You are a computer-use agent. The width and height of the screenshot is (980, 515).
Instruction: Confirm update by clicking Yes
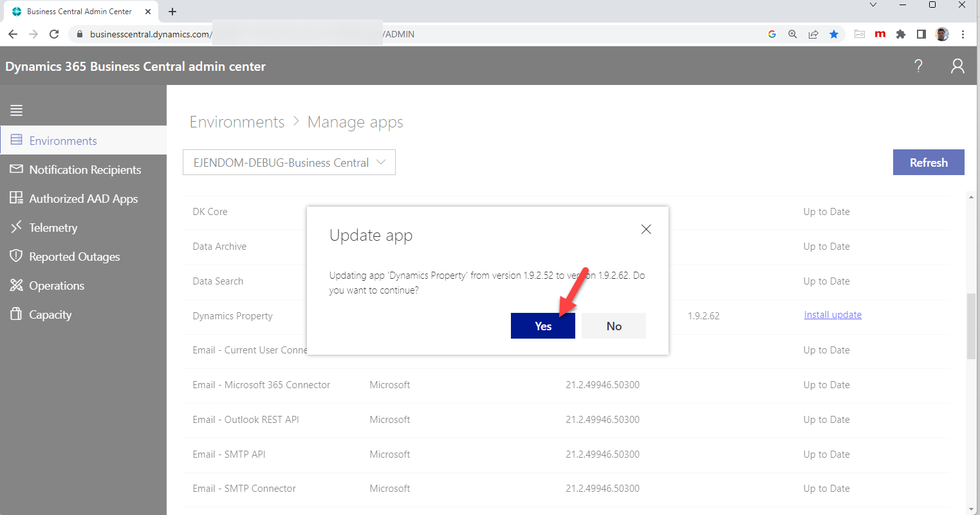click(x=543, y=326)
